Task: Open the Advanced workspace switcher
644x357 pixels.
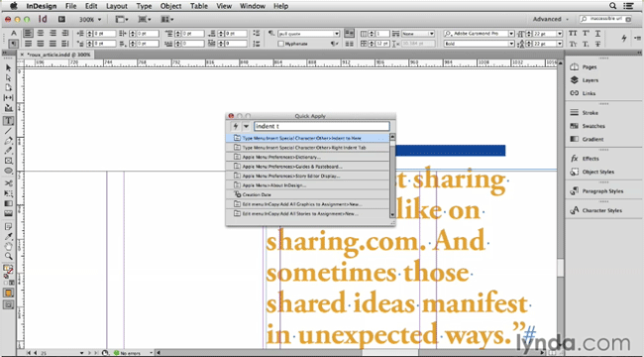Action: pyautogui.click(x=550, y=19)
